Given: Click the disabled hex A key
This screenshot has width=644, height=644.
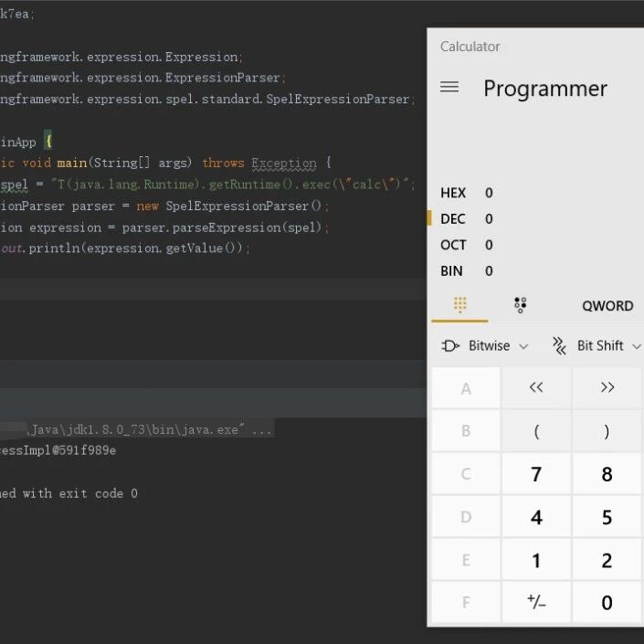Looking at the screenshot, I should (x=466, y=387).
